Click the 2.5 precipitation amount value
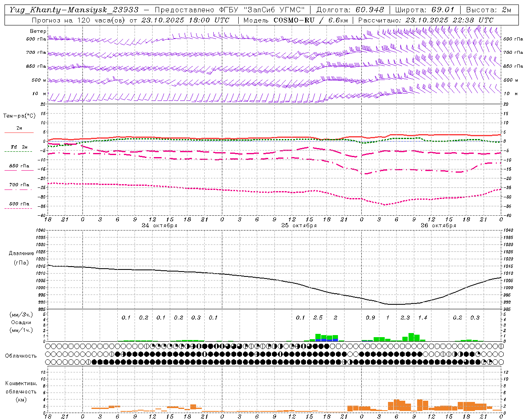This screenshot has height=420, width=525. [x=318, y=318]
